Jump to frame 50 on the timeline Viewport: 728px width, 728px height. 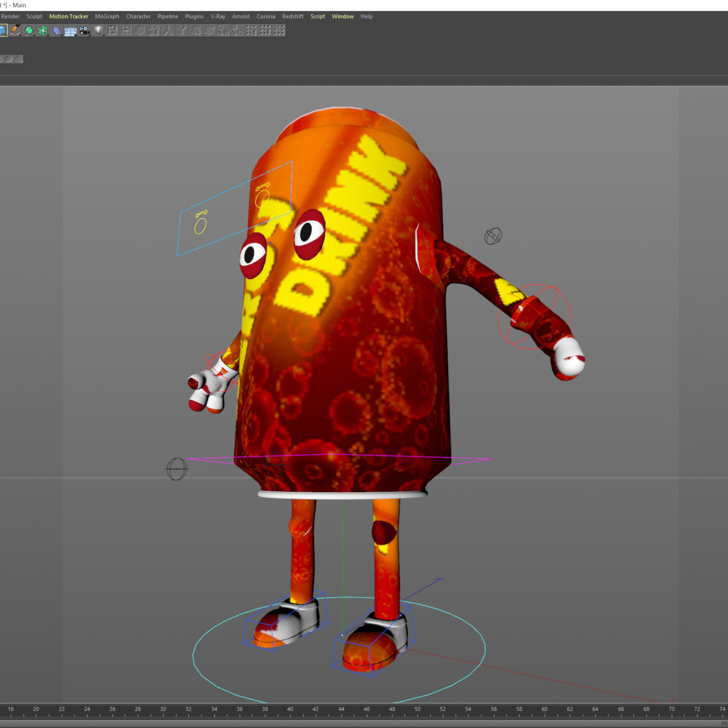pos(417,710)
